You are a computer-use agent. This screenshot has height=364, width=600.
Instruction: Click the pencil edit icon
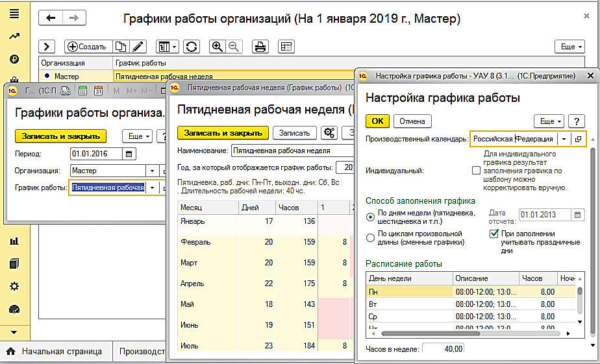point(140,47)
